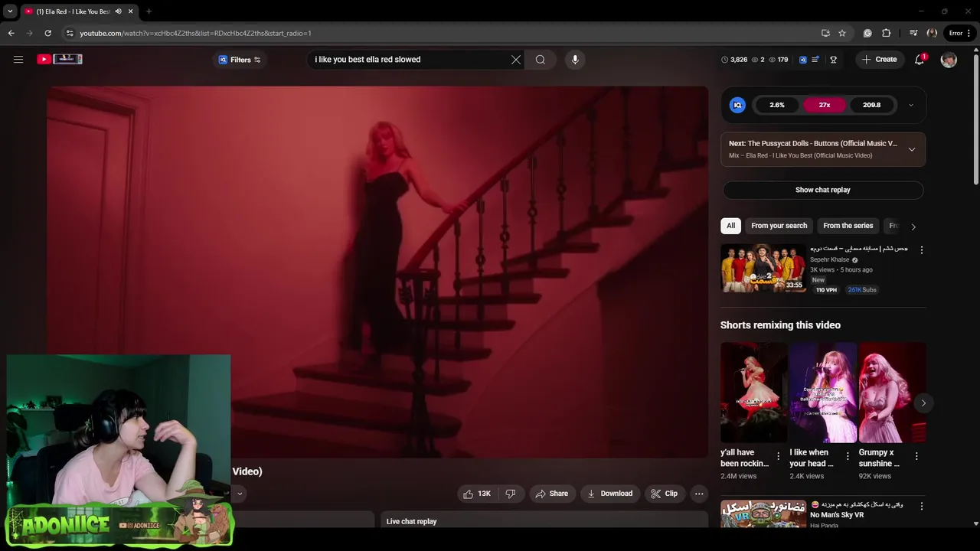Go to the YouTube home logo
The height and width of the screenshot is (551, 980).
click(60, 59)
